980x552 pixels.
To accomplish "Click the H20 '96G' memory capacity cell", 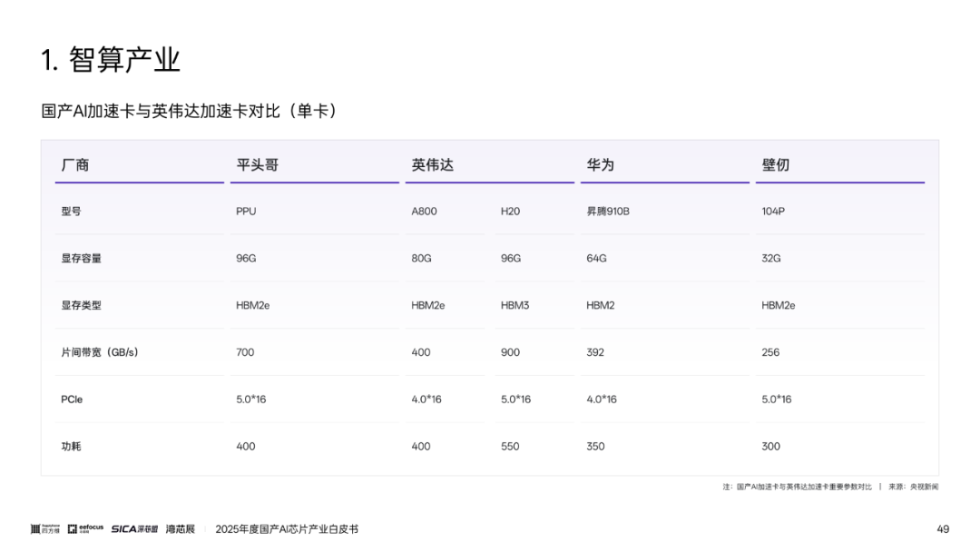I will click(511, 258).
